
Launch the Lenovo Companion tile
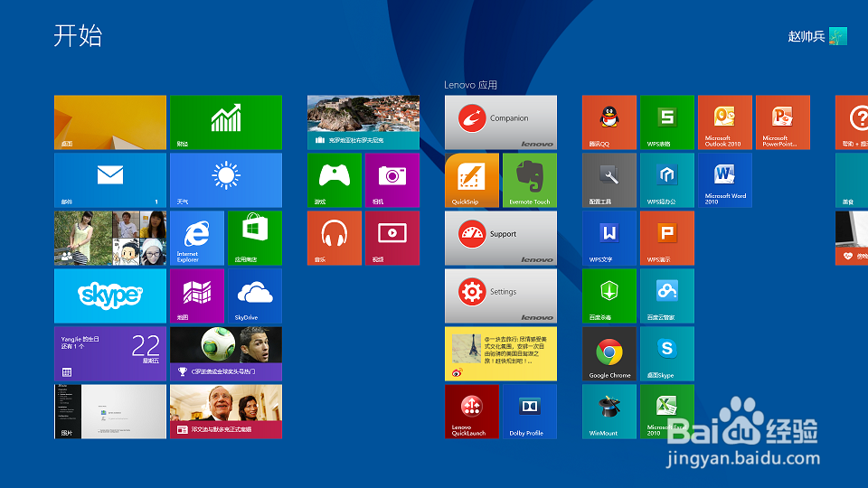500,122
